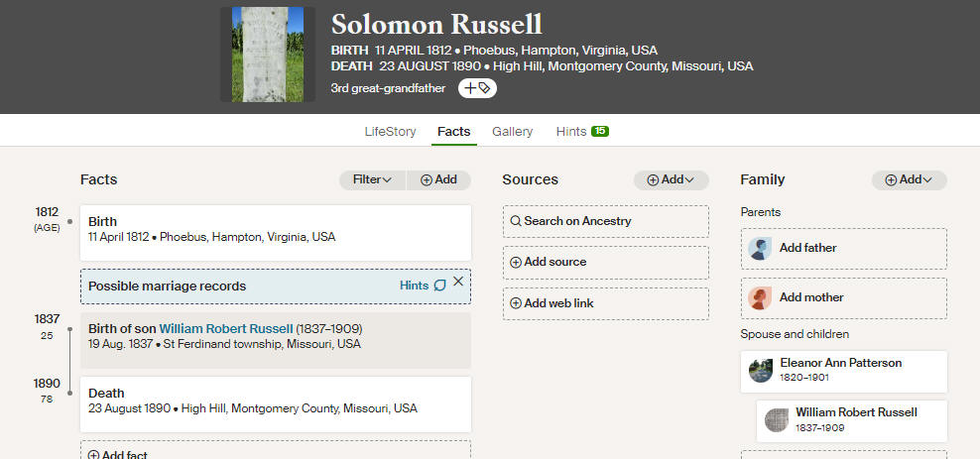Viewport: 980px width, 459px height.
Task: Open the Filter dropdown in Facts
Action: click(373, 179)
